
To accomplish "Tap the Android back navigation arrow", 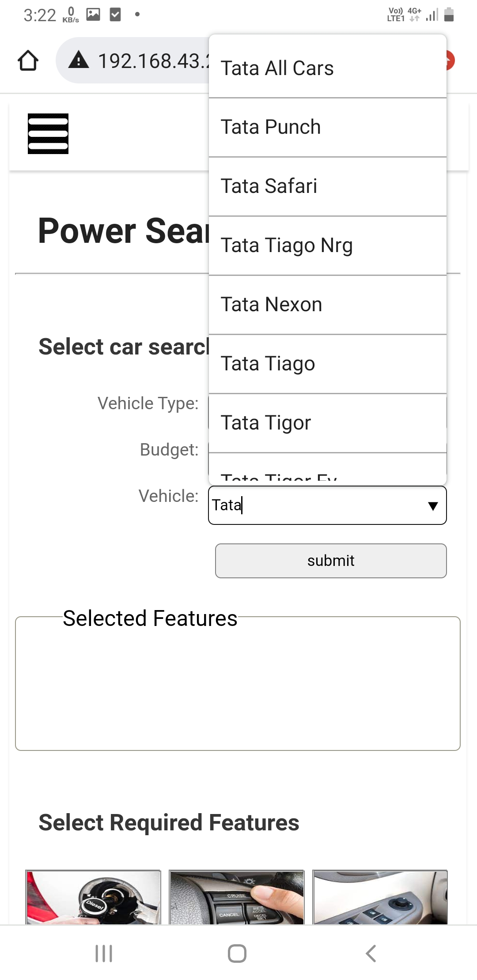I will tap(371, 954).
